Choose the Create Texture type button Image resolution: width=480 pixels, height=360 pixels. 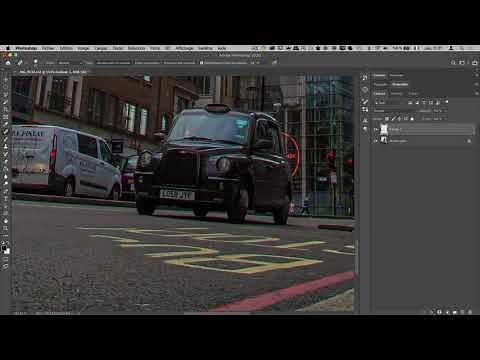coord(148,63)
